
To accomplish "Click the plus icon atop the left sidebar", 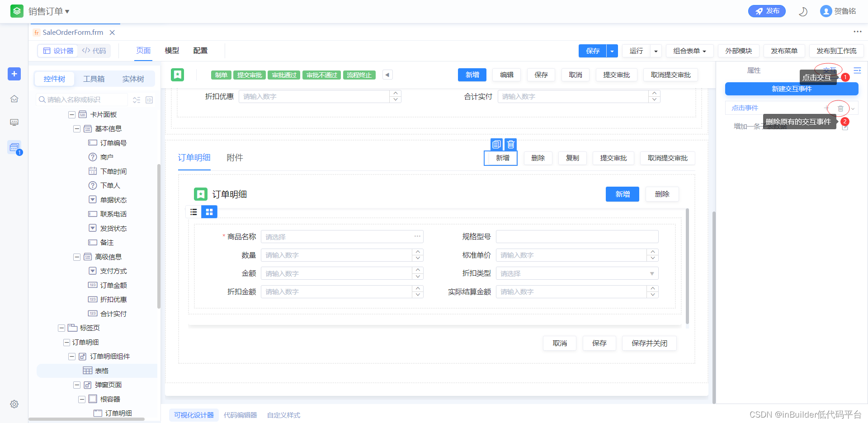I will coord(14,74).
